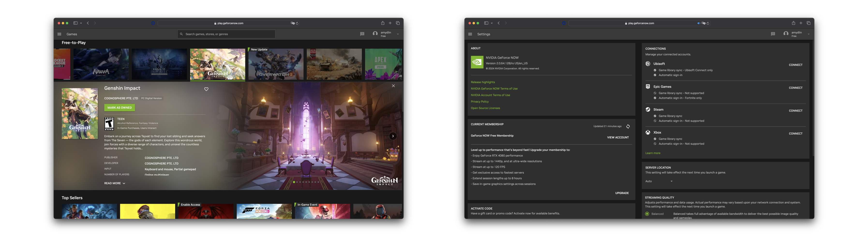Click the share icon in Games browser toolbar

tap(382, 23)
